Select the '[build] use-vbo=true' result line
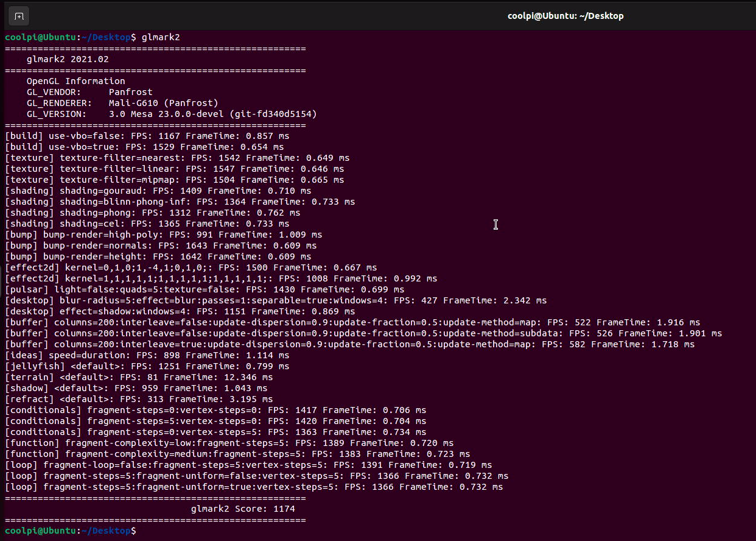This screenshot has height=541, width=756. click(x=144, y=147)
